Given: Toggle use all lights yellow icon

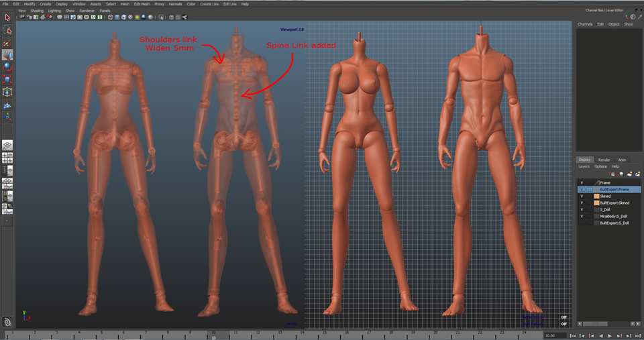Looking at the screenshot, I should click(137, 17).
